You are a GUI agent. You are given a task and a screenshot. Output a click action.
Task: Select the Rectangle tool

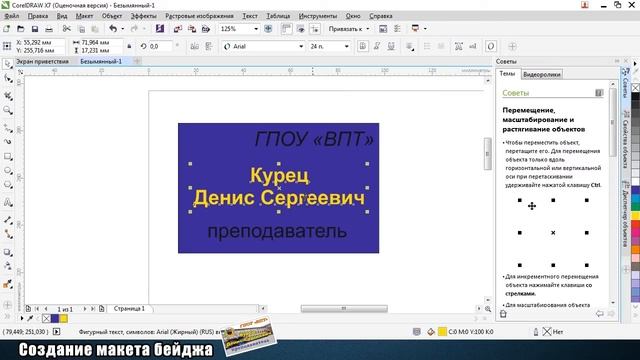coord(8,157)
